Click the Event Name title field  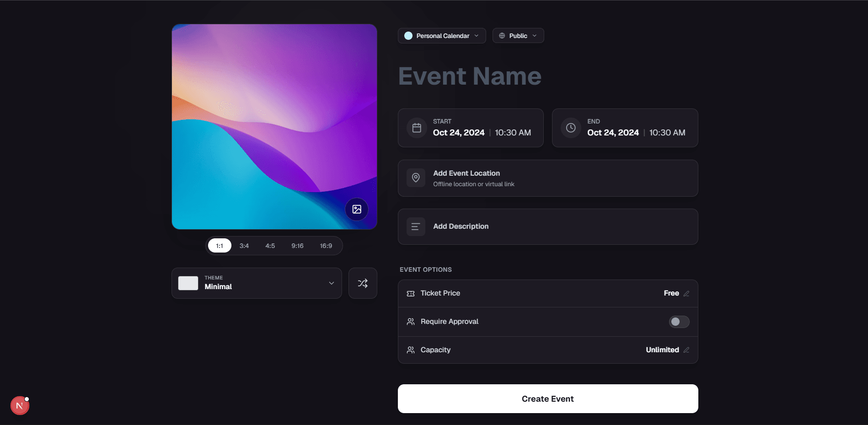pyautogui.click(x=470, y=76)
